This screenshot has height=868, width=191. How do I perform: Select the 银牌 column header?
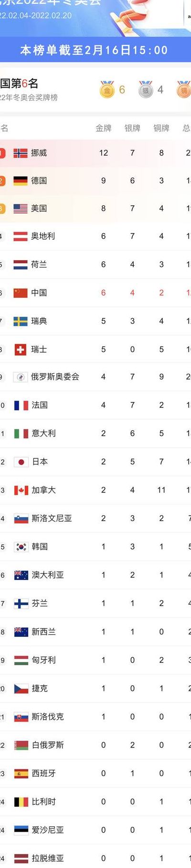(x=132, y=128)
